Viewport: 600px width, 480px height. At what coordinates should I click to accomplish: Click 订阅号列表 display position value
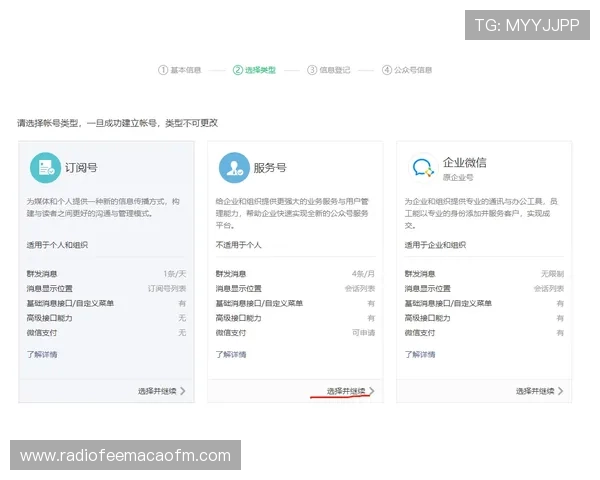tap(167, 289)
